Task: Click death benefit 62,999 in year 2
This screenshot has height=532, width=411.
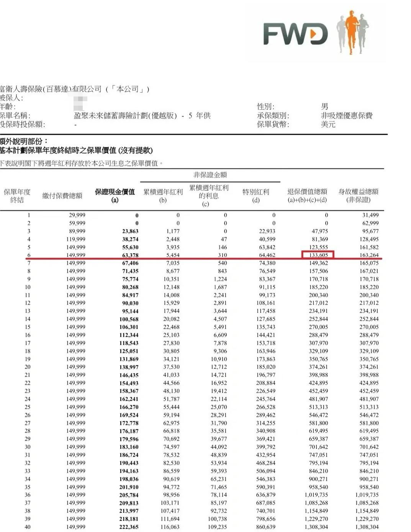Action: click(x=370, y=223)
